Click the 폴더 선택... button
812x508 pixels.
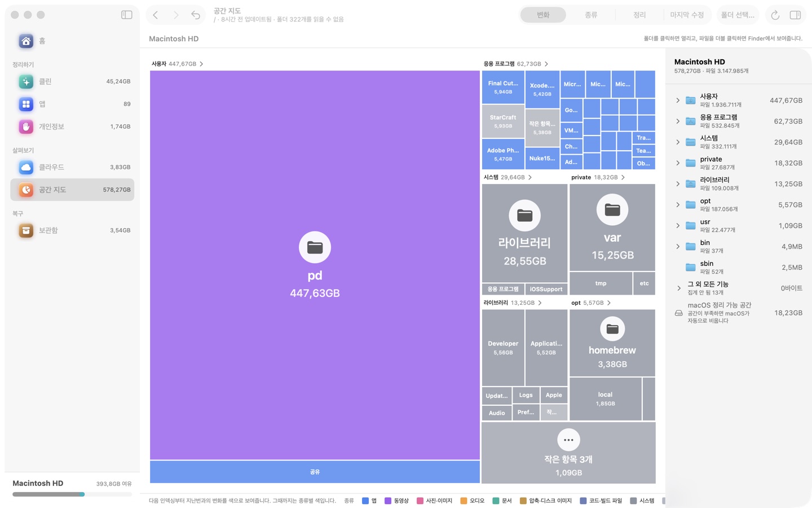pyautogui.click(x=738, y=15)
